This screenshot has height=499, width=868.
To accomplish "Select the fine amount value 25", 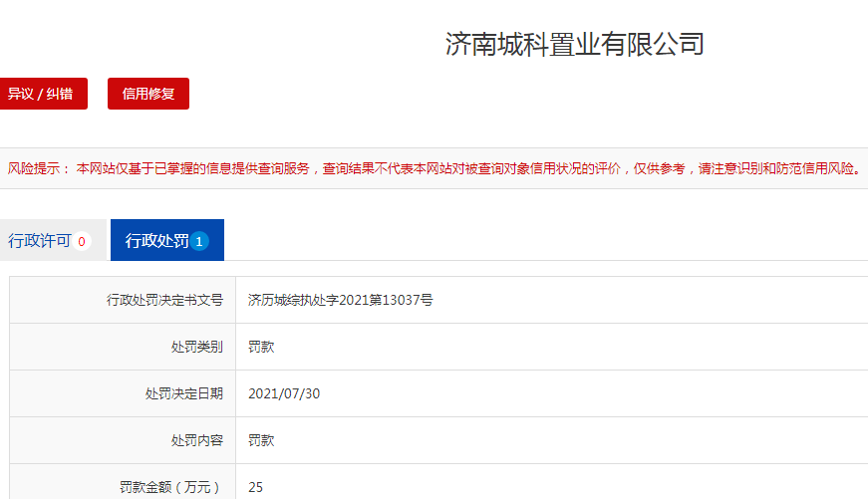I will click(x=255, y=487).
